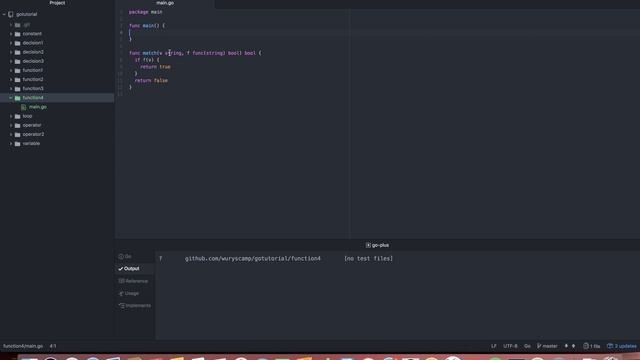Click the LF line ending selector
Screen dimensions: 640x360
pyautogui.click(x=493, y=346)
